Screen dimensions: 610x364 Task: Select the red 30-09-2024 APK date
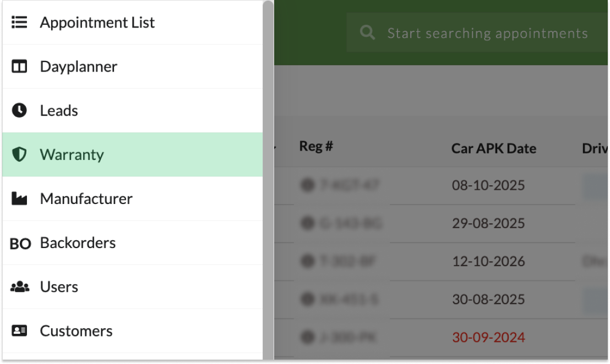click(x=488, y=337)
